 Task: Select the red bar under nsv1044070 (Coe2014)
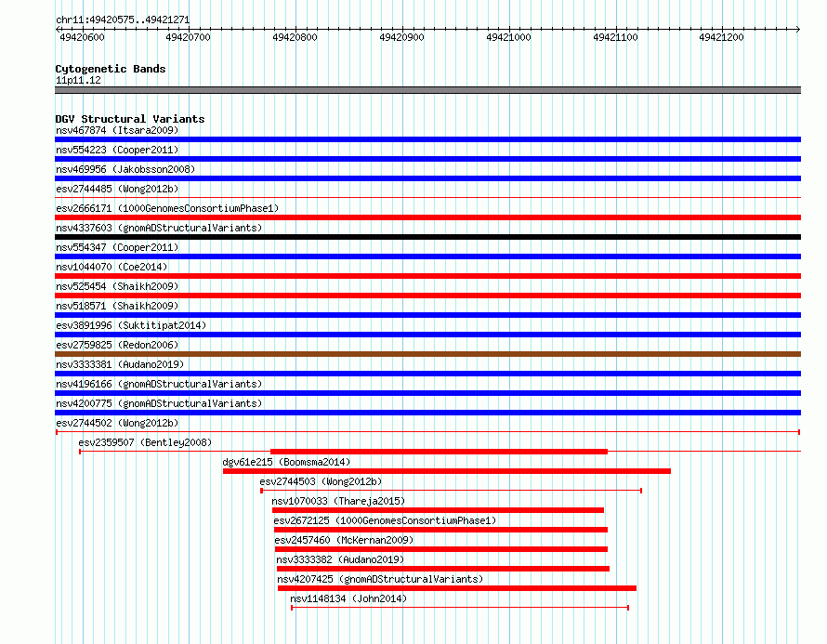(427, 276)
